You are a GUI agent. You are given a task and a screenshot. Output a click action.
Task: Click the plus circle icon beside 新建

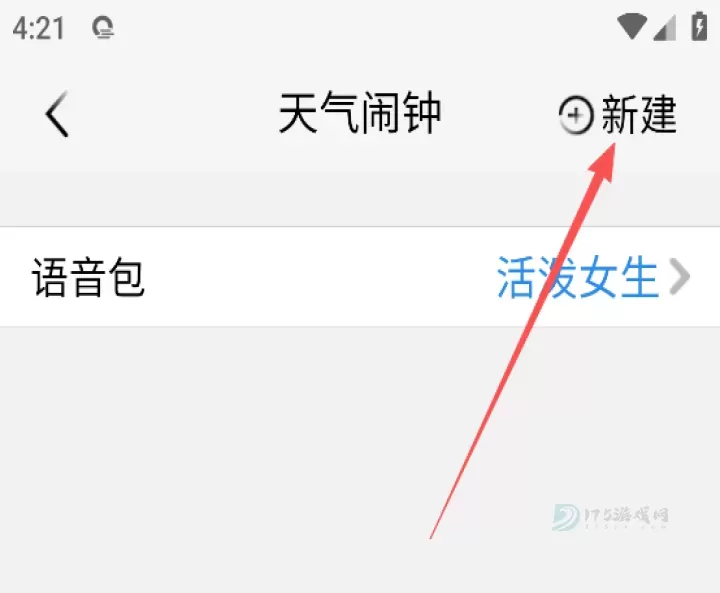pos(575,115)
